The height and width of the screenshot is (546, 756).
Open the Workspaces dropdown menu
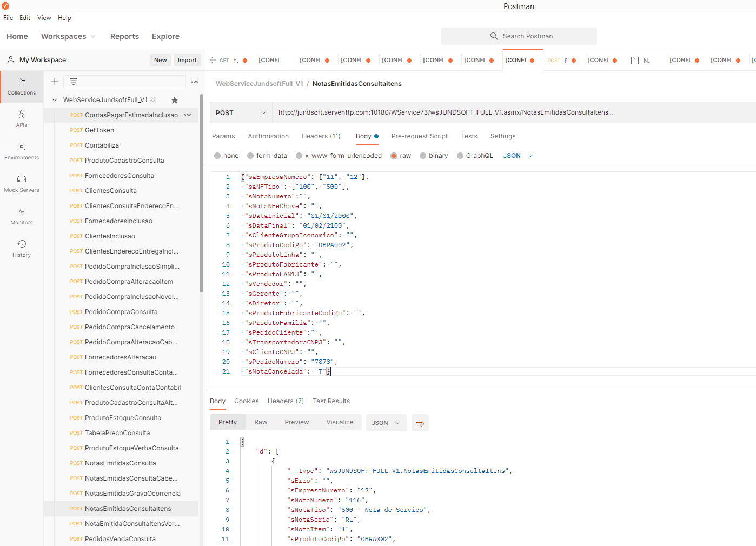68,36
